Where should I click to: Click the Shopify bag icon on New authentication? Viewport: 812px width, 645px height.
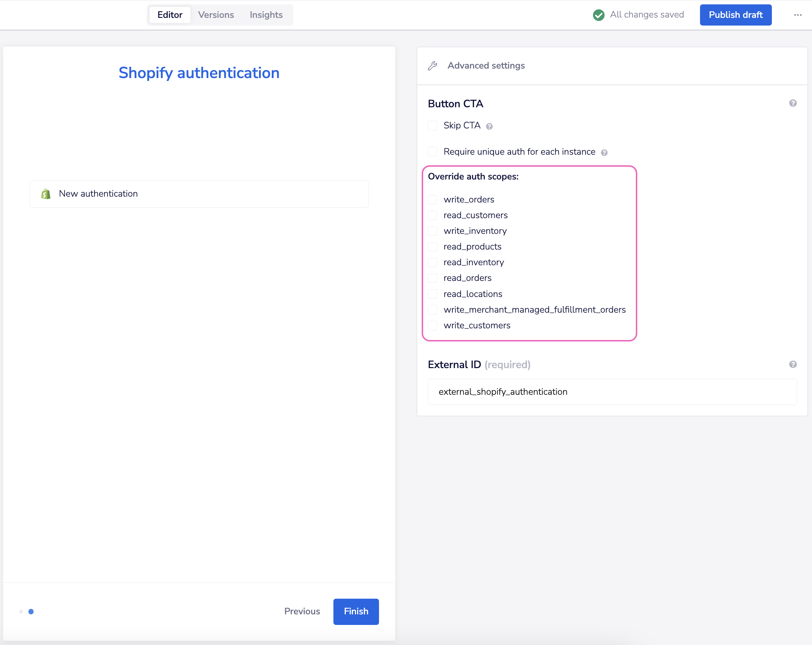(x=46, y=194)
